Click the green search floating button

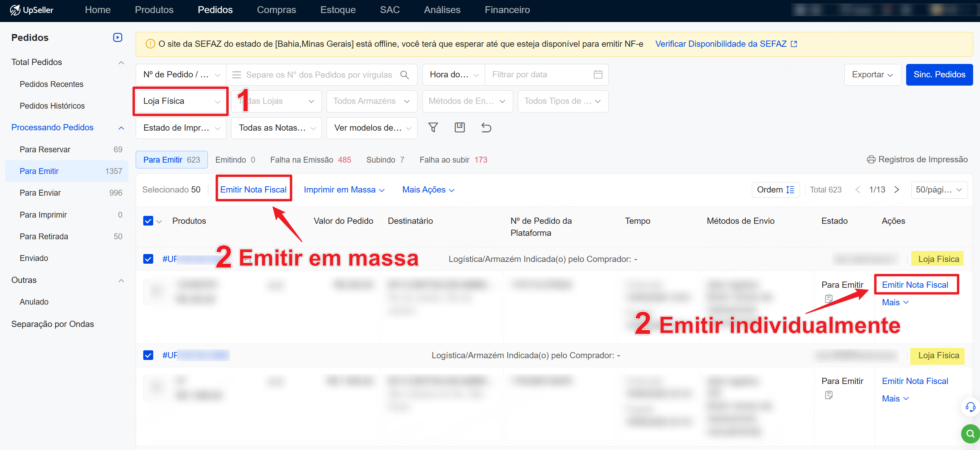970,433
